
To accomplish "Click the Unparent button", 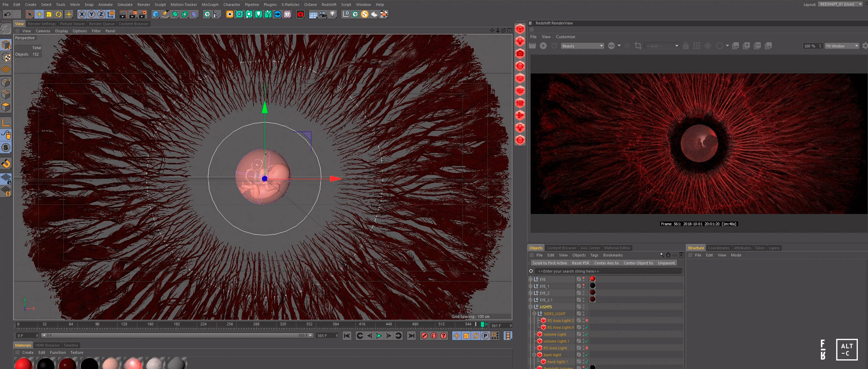I will [666, 263].
